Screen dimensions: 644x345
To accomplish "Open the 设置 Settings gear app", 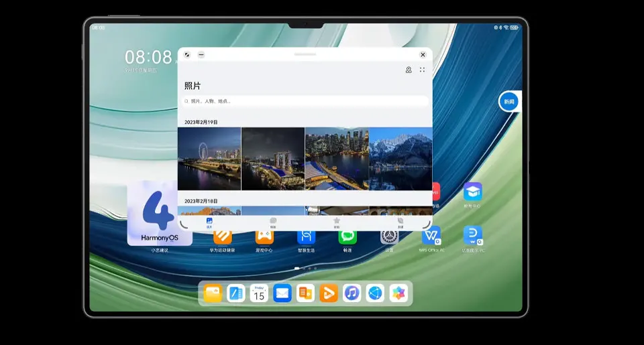I will point(389,237).
